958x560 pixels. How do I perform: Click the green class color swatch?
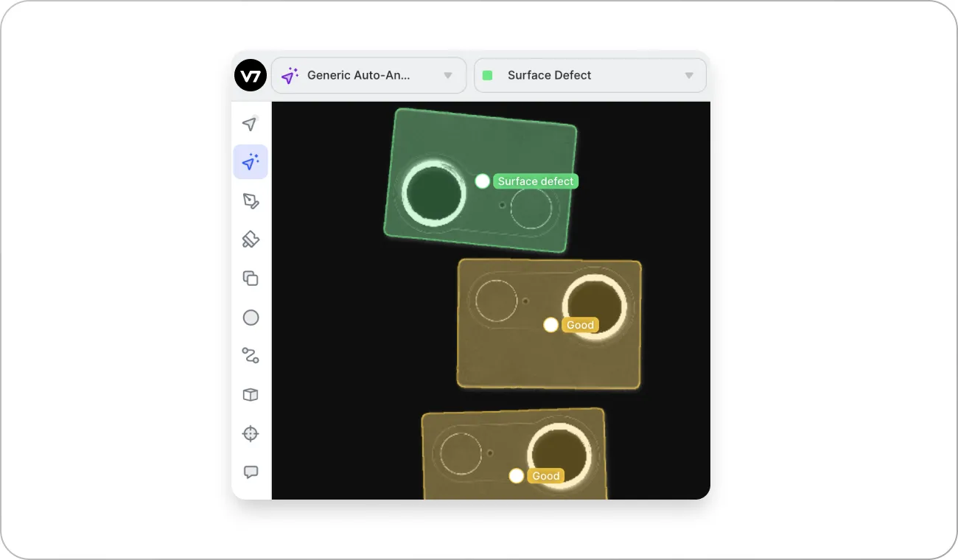[487, 74]
